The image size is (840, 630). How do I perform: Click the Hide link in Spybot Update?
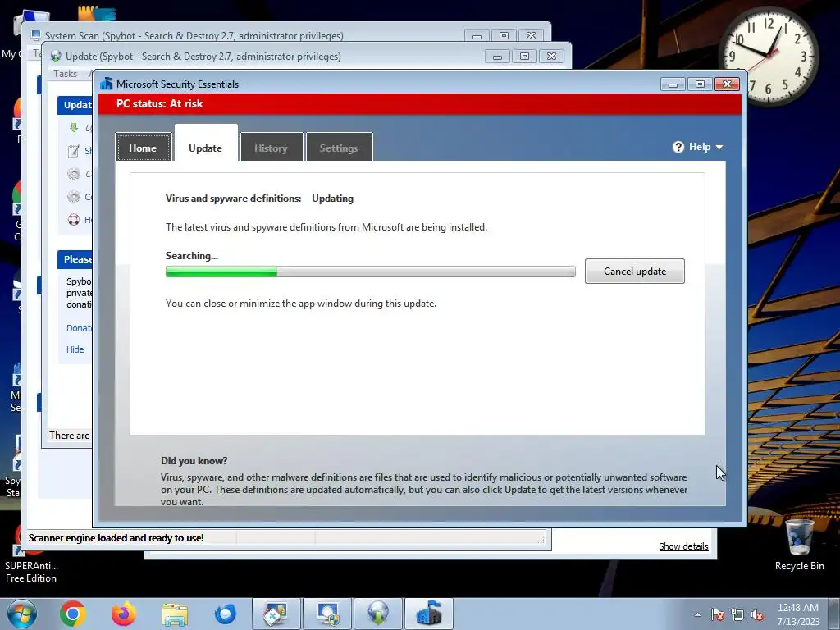pyautogui.click(x=75, y=349)
